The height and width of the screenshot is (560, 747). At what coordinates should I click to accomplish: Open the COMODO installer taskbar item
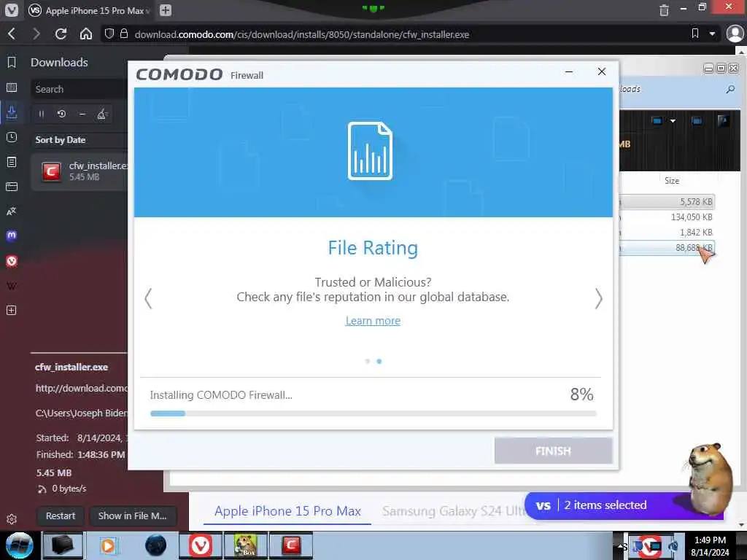tap(291, 545)
